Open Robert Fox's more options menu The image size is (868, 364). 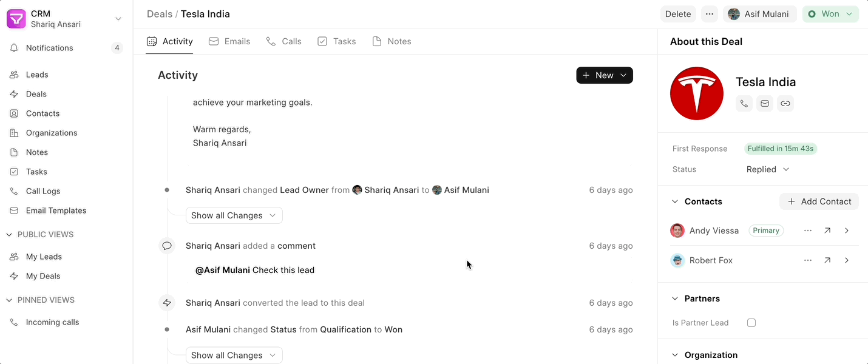[808, 260]
